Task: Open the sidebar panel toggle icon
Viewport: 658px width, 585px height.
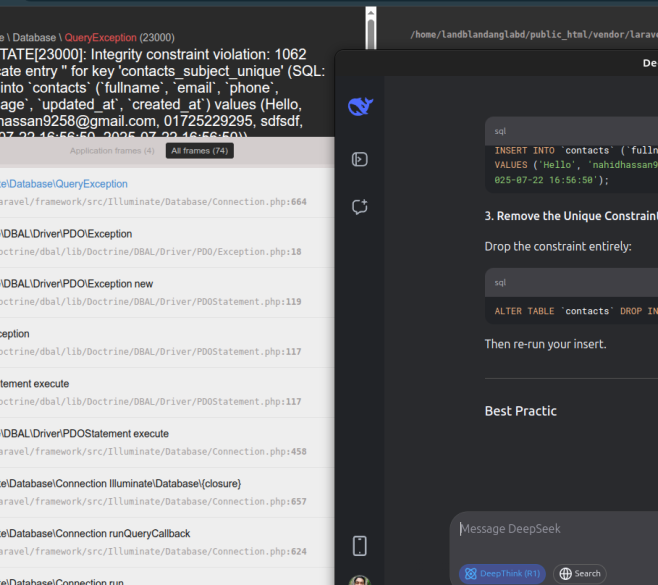Action: pyautogui.click(x=360, y=159)
